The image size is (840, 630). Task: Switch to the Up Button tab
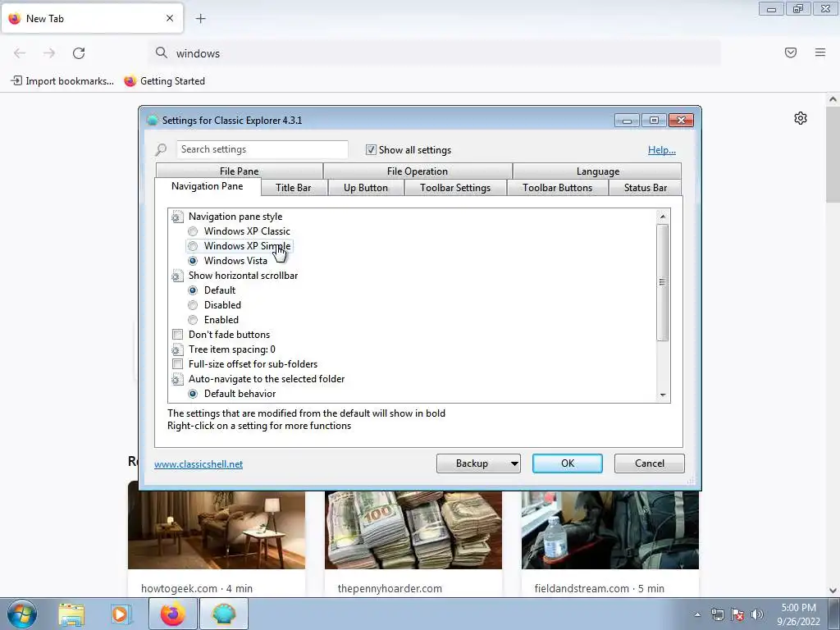point(366,188)
